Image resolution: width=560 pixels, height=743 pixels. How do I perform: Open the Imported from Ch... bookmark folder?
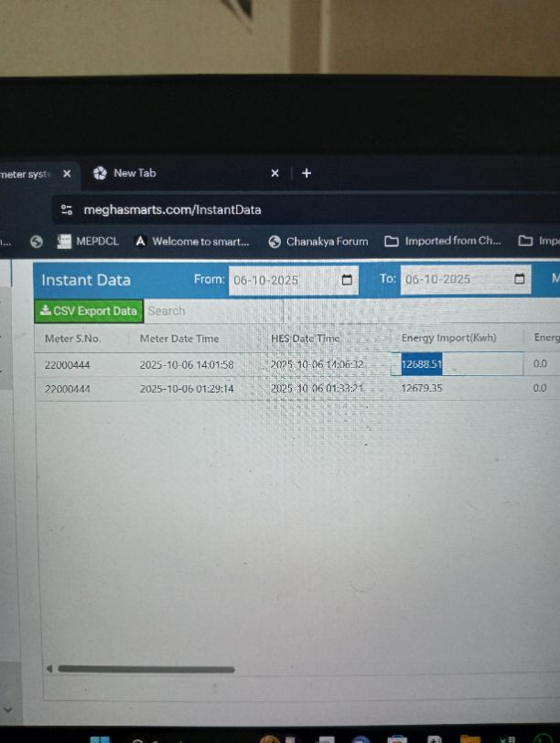click(443, 242)
